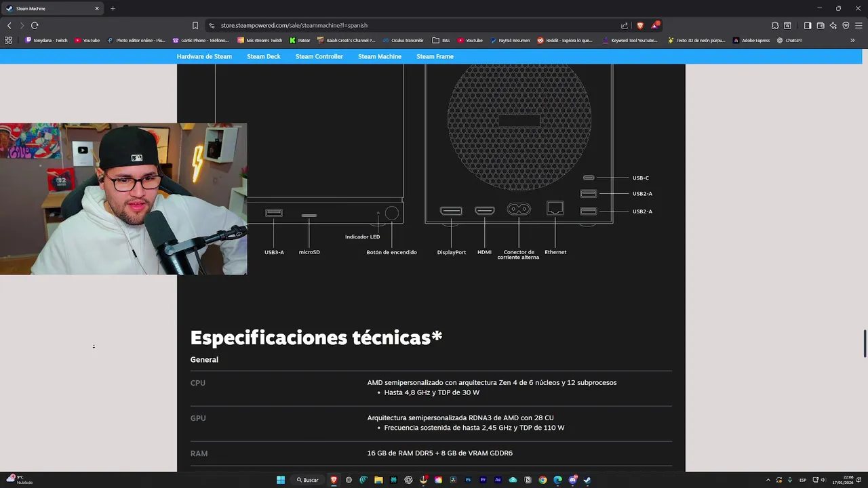Click the webpage vertical scrollbar thumb
The image size is (868, 488).
[x=865, y=344]
